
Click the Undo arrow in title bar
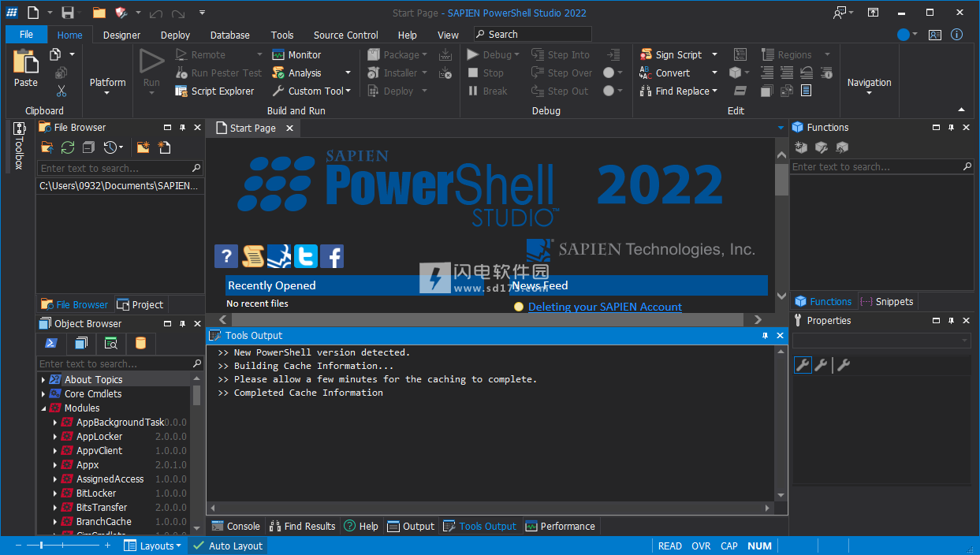click(157, 13)
